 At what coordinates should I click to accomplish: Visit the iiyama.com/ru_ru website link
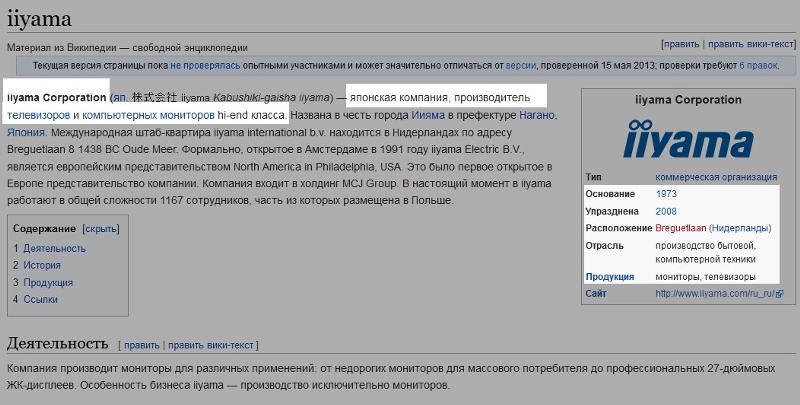(715, 294)
